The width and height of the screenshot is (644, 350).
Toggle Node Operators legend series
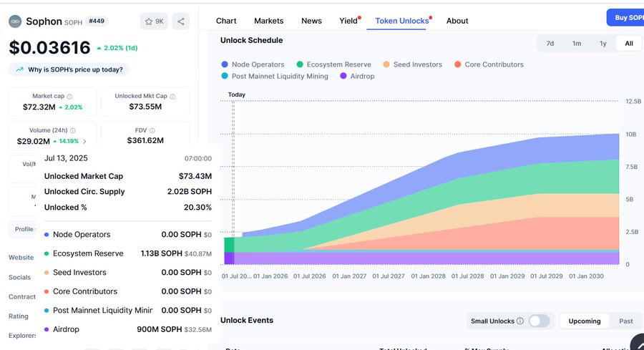[x=253, y=64]
